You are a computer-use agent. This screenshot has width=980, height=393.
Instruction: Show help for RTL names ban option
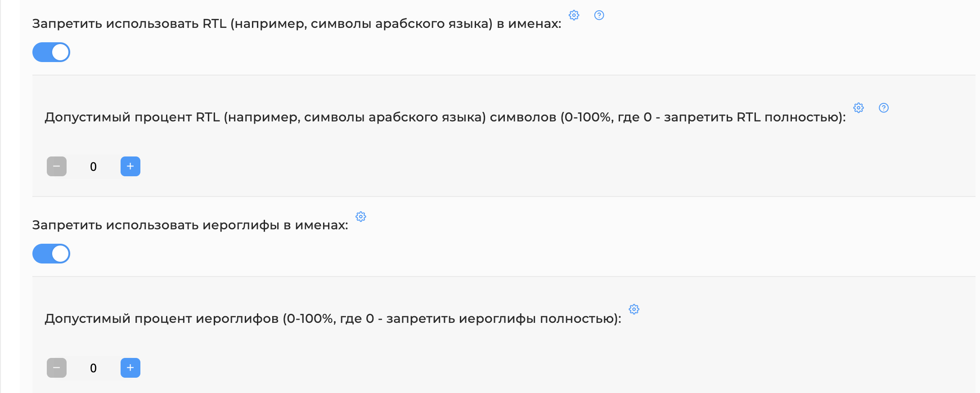pos(599,15)
